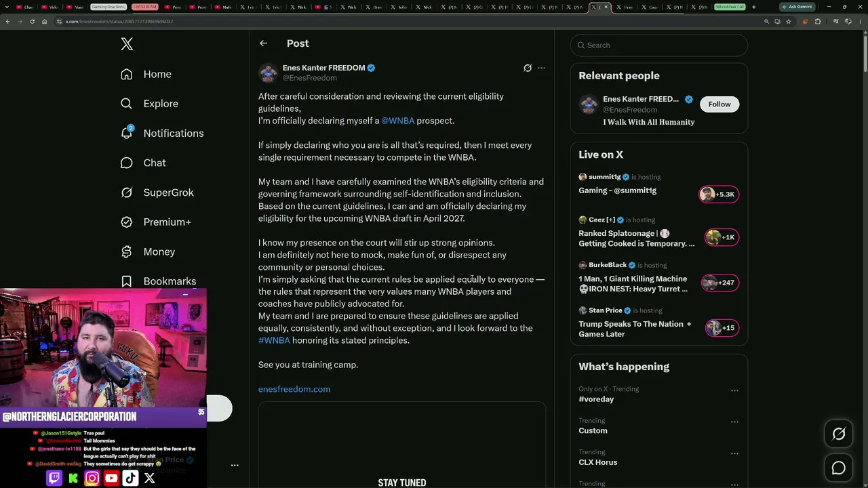Click Enes Kanter's avatar on the post

click(268, 73)
